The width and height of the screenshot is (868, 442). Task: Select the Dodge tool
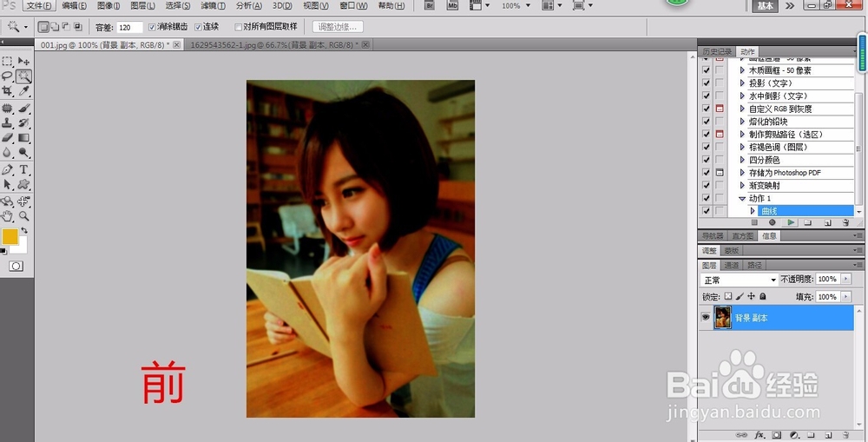(x=23, y=152)
